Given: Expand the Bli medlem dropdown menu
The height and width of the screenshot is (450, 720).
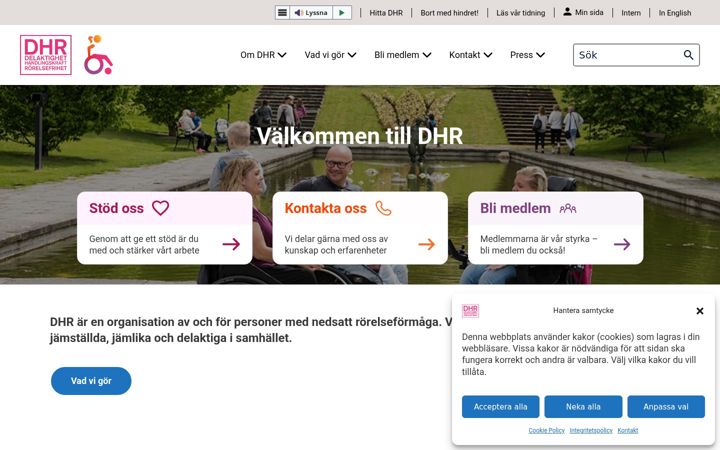Looking at the screenshot, I should [403, 55].
